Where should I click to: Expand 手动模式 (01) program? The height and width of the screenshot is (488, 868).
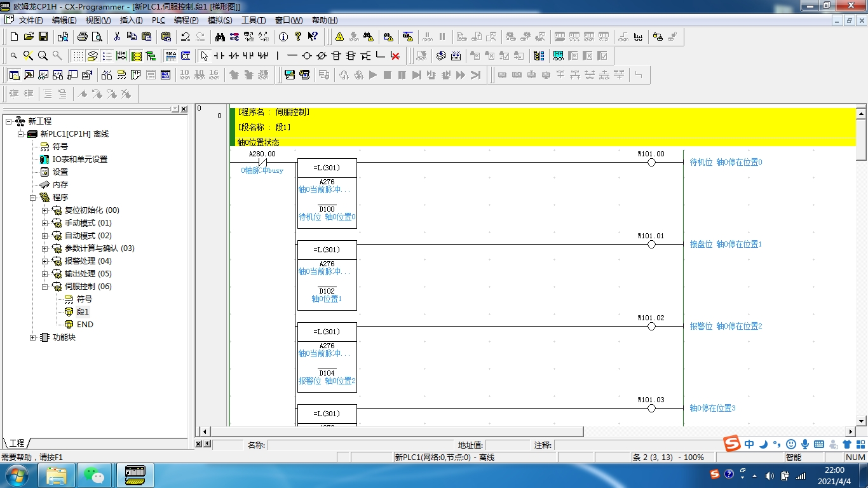point(44,223)
